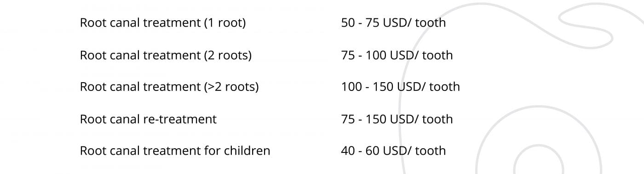Select the '75 - 150 USD/ tooth' re-treatment price
The height and width of the screenshot is (174, 644).
pyautogui.click(x=397, y=119)
